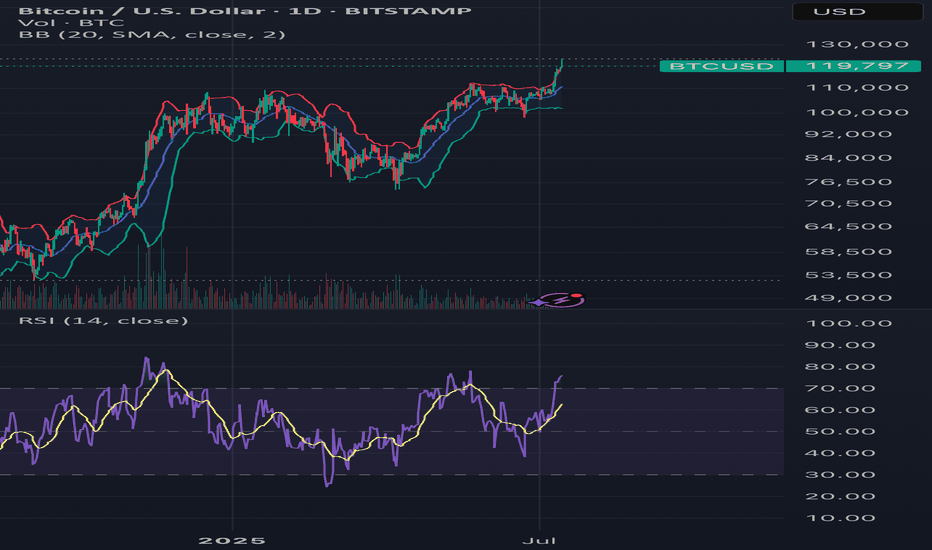The height and width of the screenshot is (550, 932).
Task: Click the 130,000 price axis label
Action: coord(857,45)
